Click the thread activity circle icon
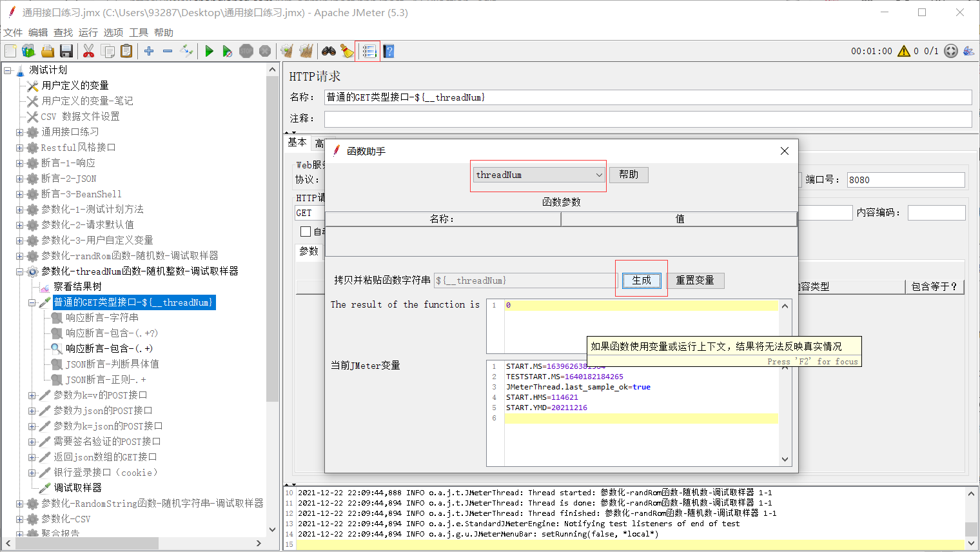The image size is (980, 552). point(951,51)
